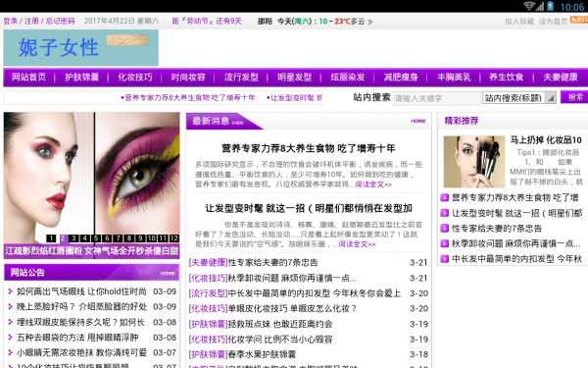Screen dimensions: 588x368
Task: Select slide 9 in image carousel
Action: (x=140, y=238)
